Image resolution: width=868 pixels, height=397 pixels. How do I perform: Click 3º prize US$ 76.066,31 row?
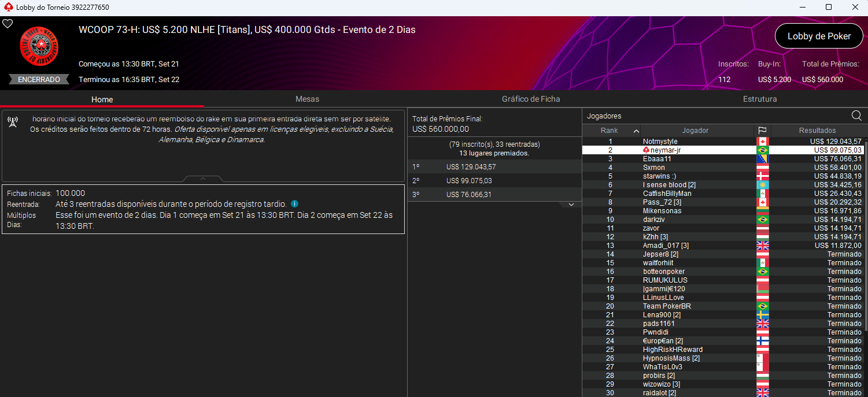[x=494, y=194]
